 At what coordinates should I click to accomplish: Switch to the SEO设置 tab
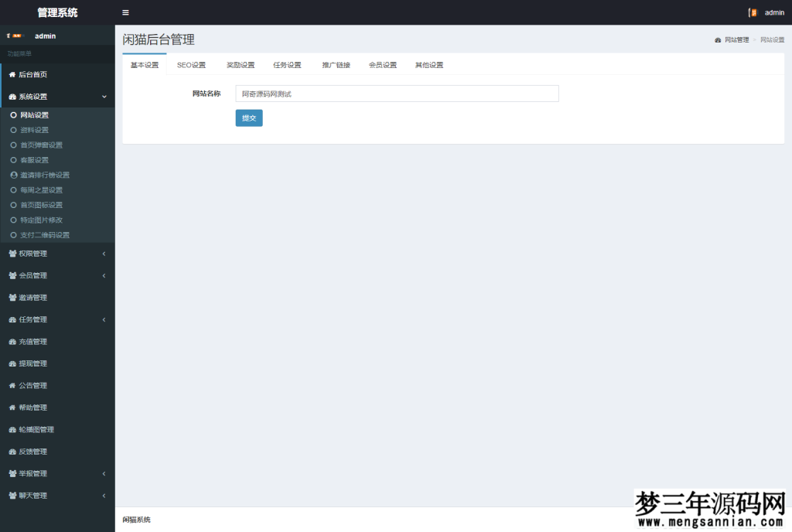(x=191, y=65)
